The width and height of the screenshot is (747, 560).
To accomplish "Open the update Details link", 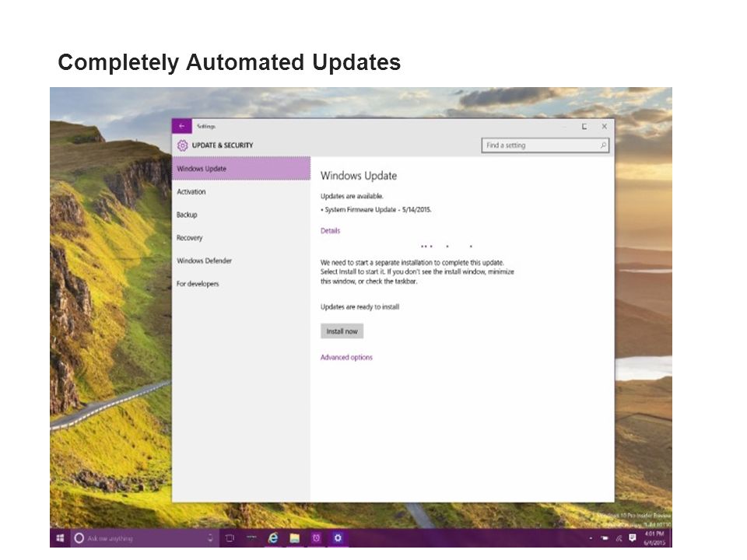I will point(330,230).
